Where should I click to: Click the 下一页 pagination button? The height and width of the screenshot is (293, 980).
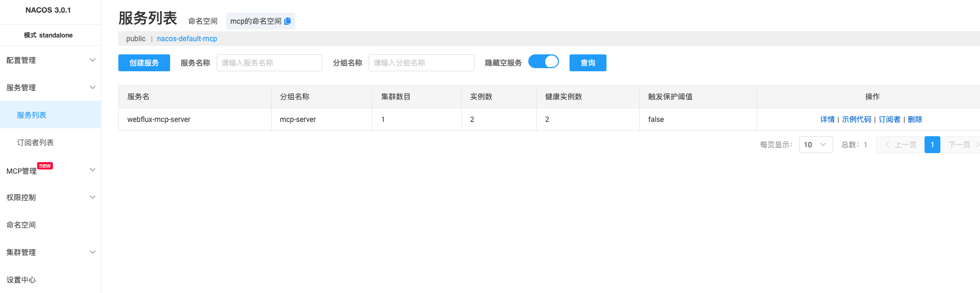963,145
